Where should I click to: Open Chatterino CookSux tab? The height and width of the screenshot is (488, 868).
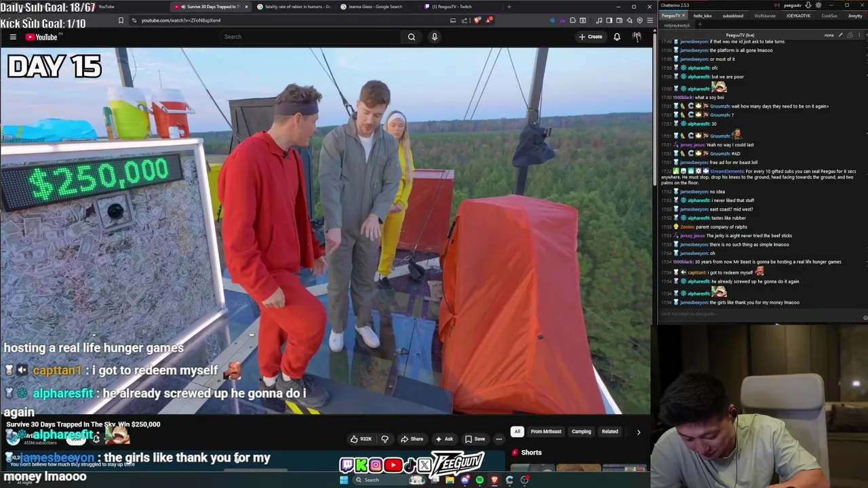pyautogui.click(x=829, y=16)
